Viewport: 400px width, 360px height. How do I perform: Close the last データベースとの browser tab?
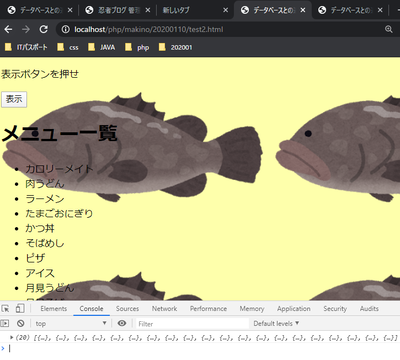click(380, 10)
